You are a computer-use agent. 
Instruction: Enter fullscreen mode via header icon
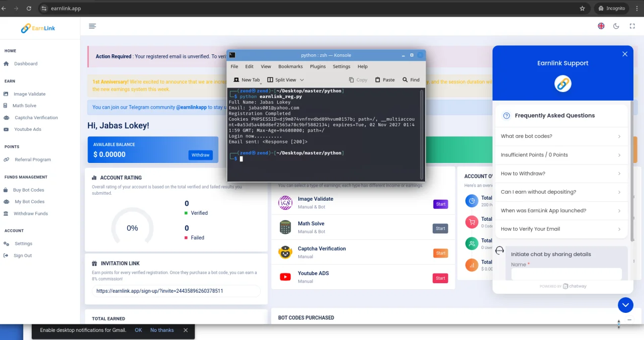[x=632, y=26]
